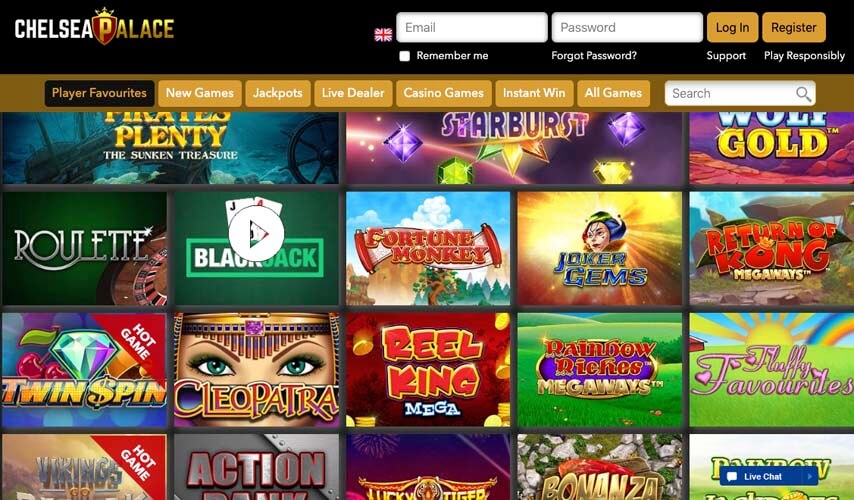Follow the Play Responsibly link
Image resolution: width=854 pixels, height=500 pixels.
pos(804,56)
